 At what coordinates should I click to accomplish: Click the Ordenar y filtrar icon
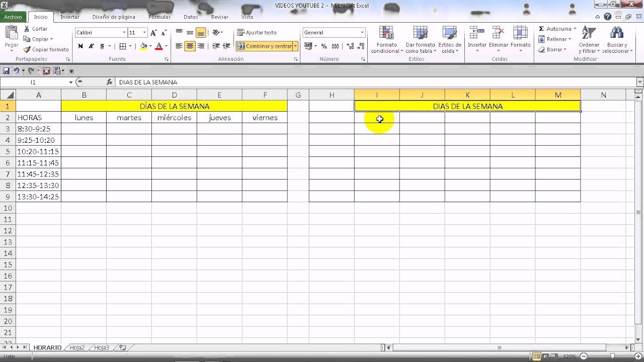tap(589, 34)
